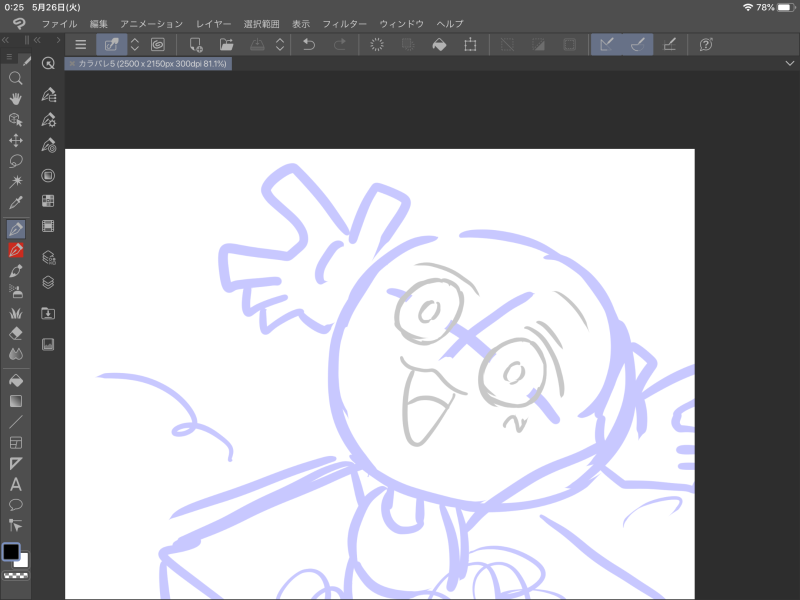Select the Correct line tool

coord(16,526)
